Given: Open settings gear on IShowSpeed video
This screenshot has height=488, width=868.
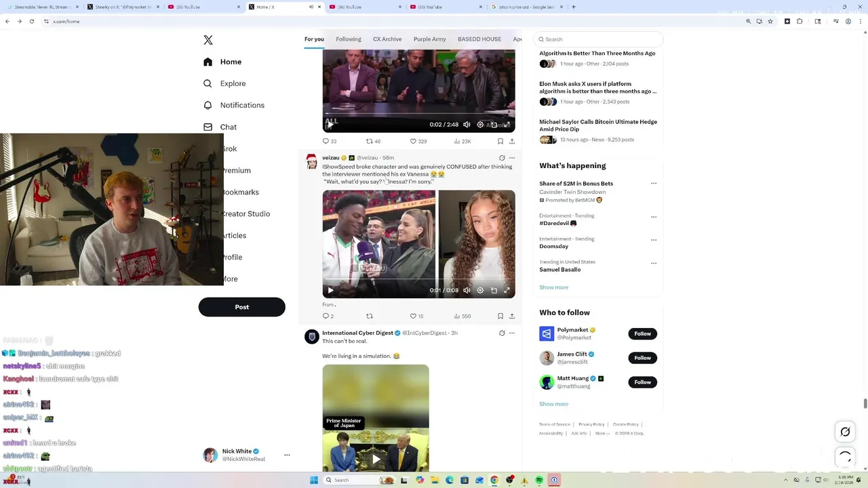Looking at the screenshot, I should [x=480, y=290].
